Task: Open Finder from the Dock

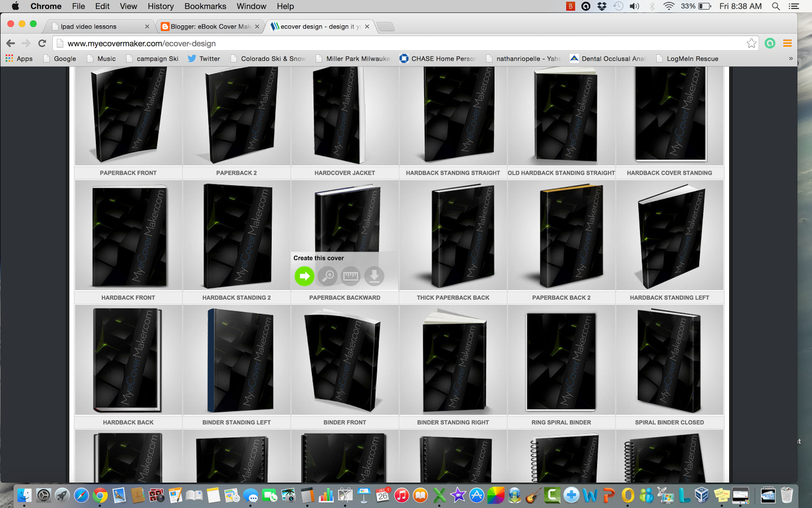Action: (24, 495)
